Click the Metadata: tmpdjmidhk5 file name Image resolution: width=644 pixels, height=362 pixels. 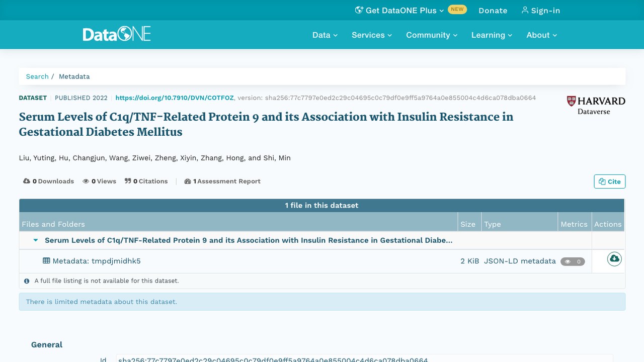coord(97,261)
